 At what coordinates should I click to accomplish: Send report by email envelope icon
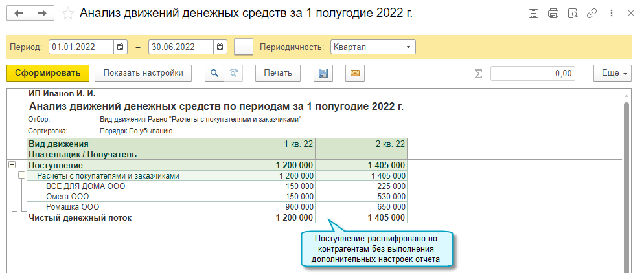pyautogui.click(x=355, y=73)
